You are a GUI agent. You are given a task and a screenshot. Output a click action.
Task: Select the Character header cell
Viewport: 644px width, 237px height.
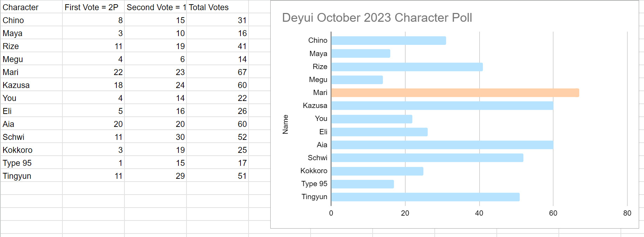tap(32, 7)
